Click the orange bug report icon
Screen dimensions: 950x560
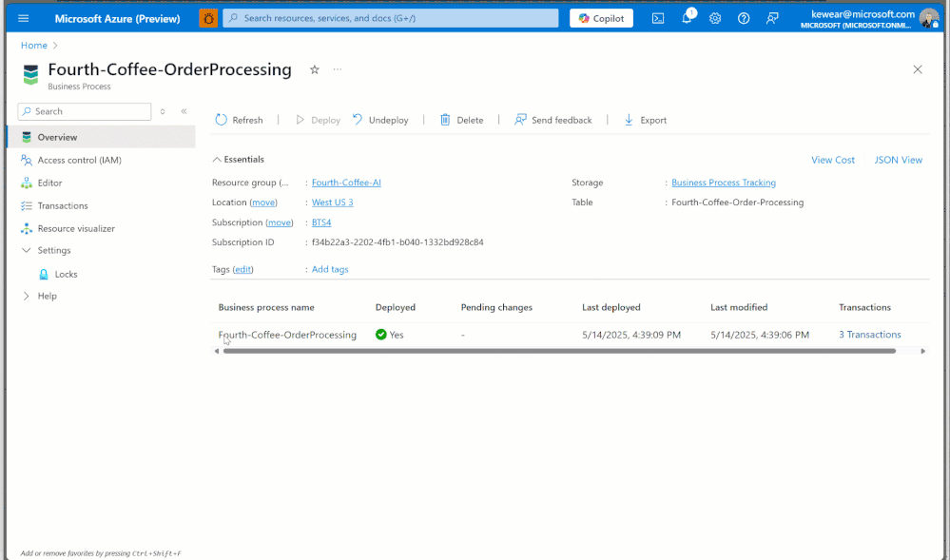click(x=208, y=18)
